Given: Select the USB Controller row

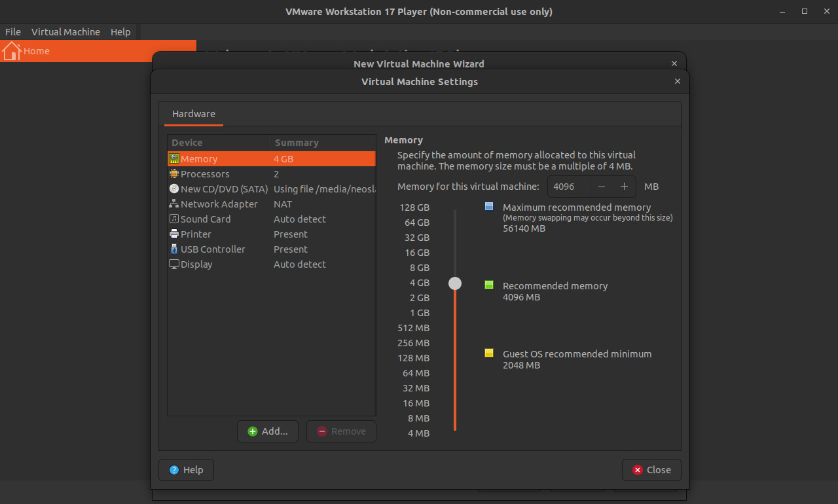Looking at the screenshot, I should click(272, 249).
